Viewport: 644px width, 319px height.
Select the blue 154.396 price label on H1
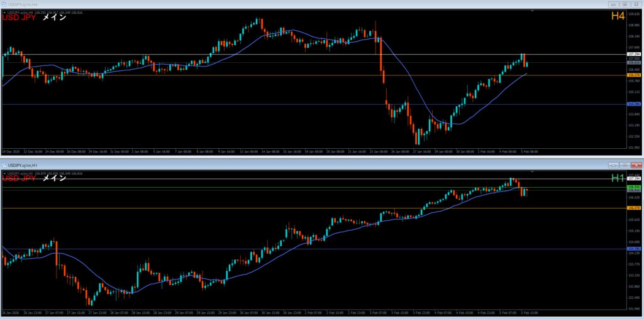(633, 249)
